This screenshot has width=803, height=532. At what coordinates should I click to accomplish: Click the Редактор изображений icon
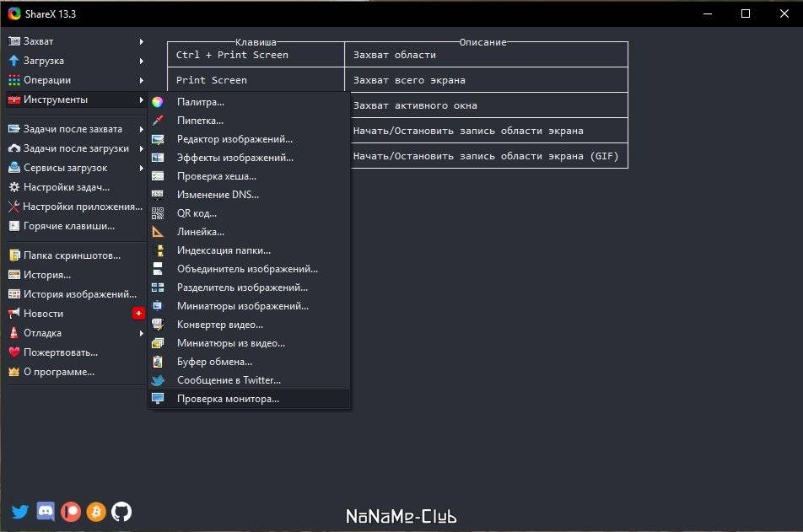158,139
